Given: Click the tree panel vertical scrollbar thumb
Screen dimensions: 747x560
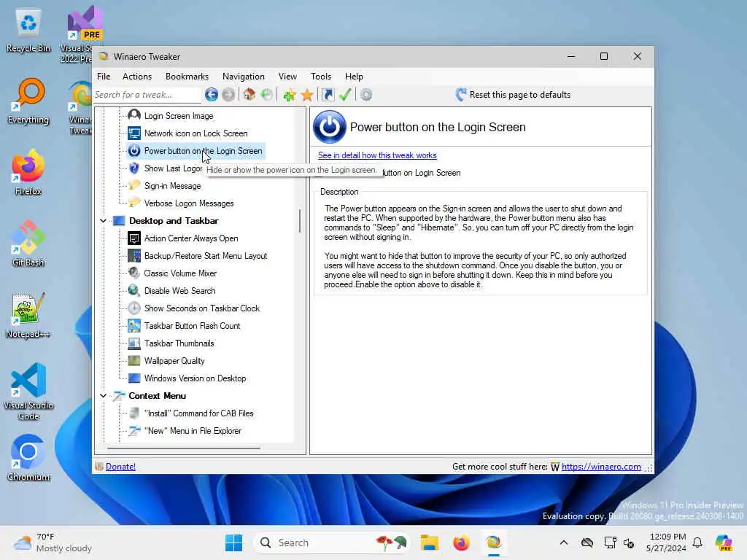Looking at the screenshot, I should tap(300, 221).
